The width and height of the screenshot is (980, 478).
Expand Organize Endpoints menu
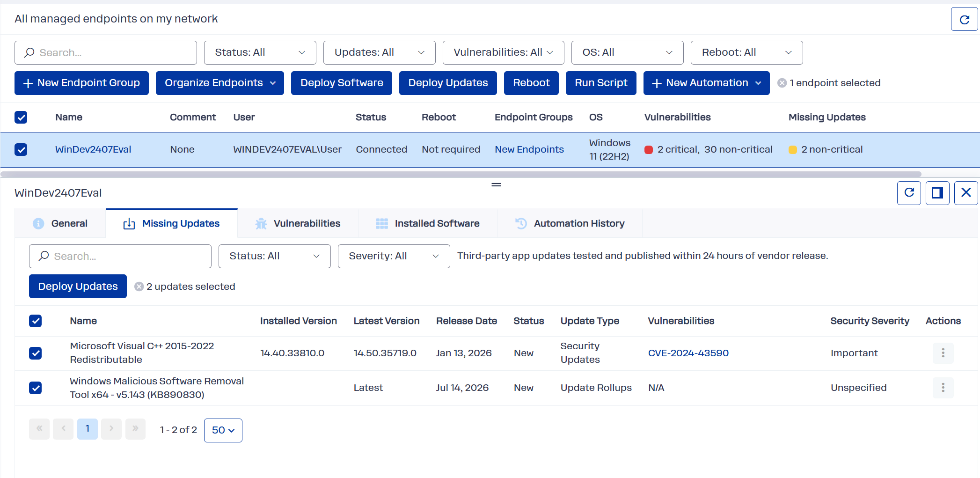coord(220,83)
